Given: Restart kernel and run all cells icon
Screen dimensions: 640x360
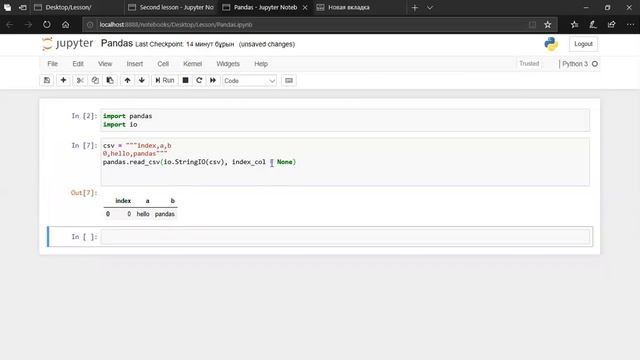Looking at the screenshot, I should (213, 80).
